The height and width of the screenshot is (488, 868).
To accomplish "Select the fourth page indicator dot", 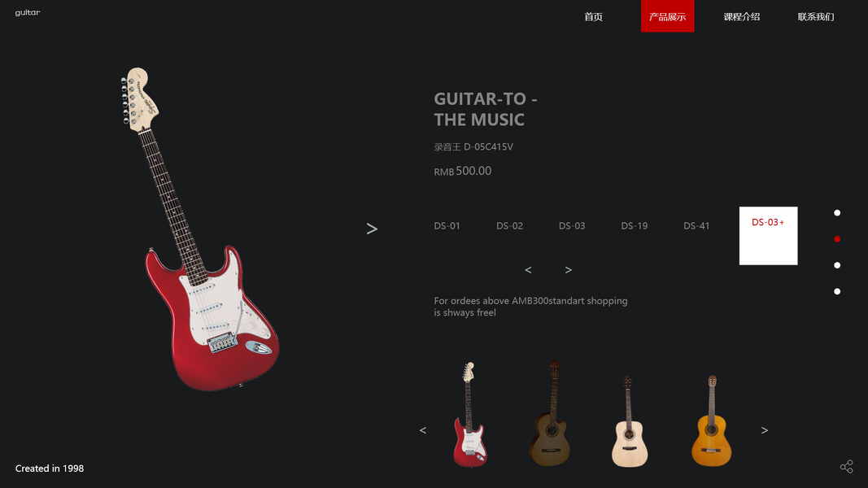I will tap(837, 292).
